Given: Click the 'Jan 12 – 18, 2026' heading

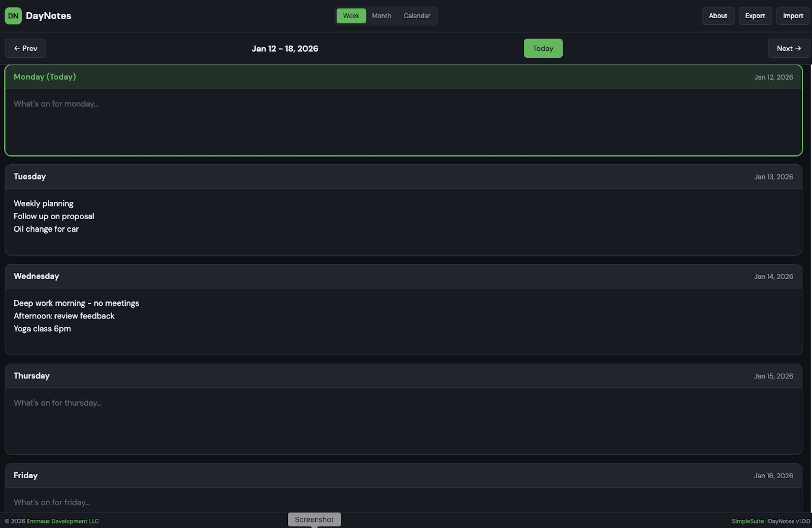Looking at the screenshot, I should tap(285, 48).
